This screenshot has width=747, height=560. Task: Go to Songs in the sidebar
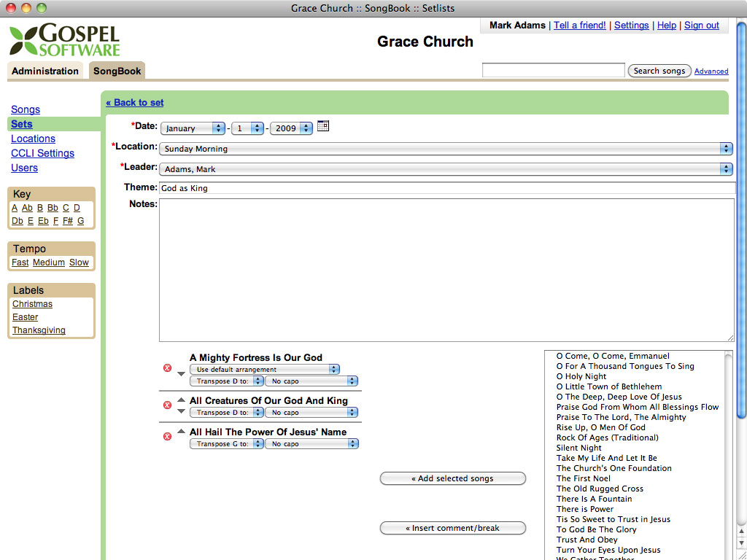point(26,109)
